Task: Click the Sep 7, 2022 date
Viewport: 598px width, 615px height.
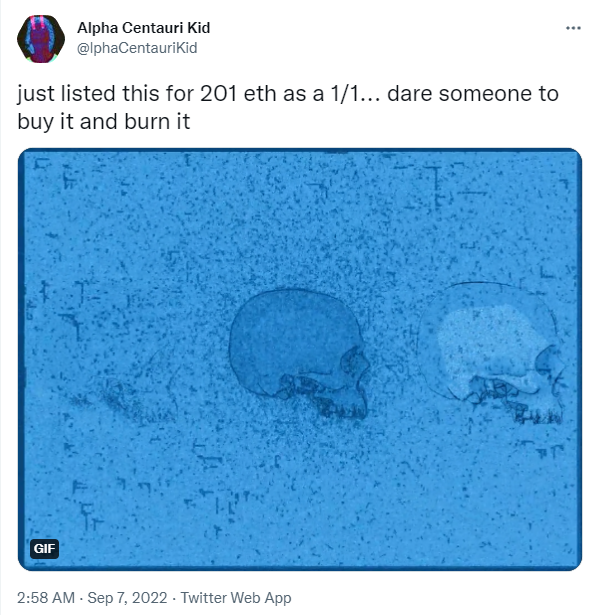Action: (x=127, y=598)
